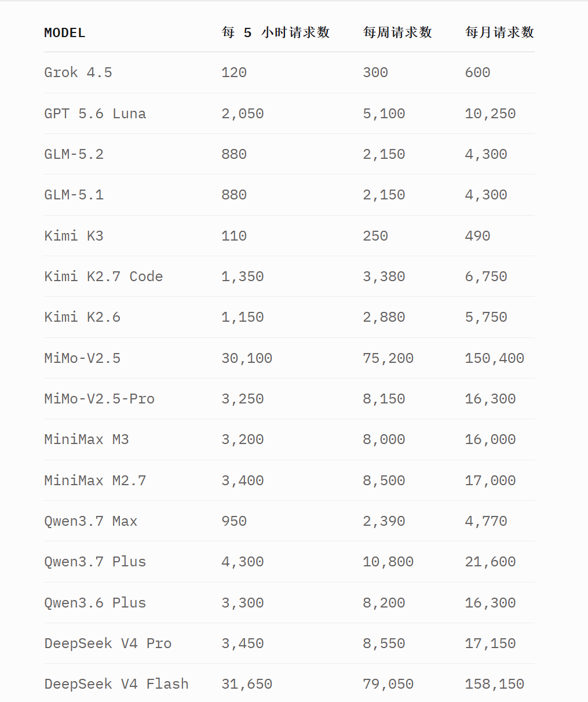The width and height of the screenshot is (588, 702).
Task: Click the GPT 5.6 Luna row label
Action: pos(95,114)
